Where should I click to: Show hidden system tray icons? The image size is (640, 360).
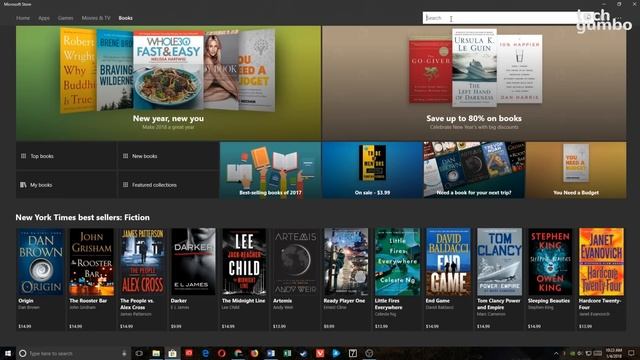click(x=556, y=353)
